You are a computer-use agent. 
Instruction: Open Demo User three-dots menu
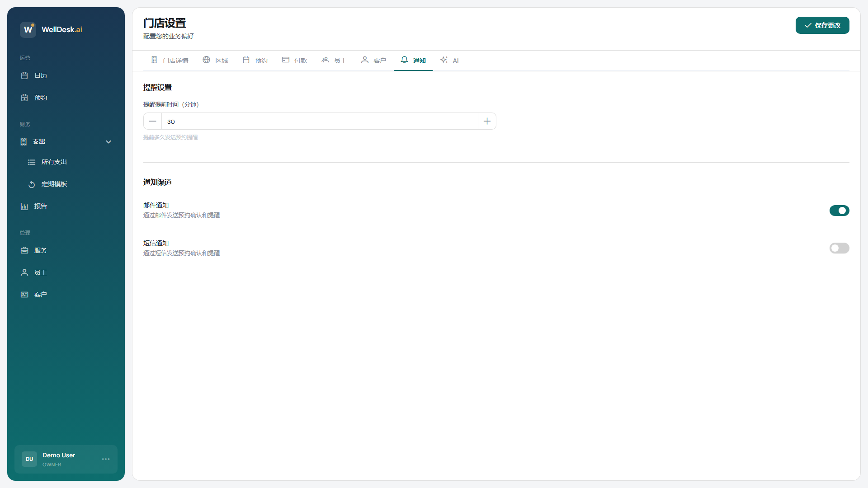[106, 459]
